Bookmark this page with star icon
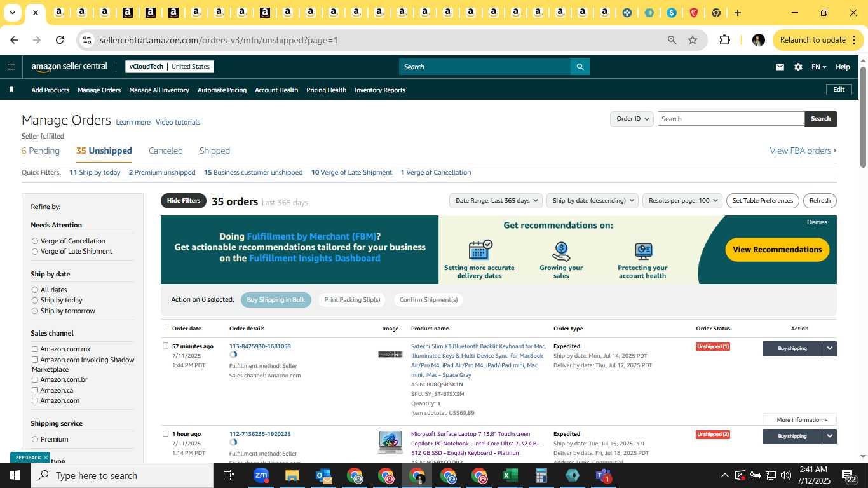868x488 pixels. point(693,40)
